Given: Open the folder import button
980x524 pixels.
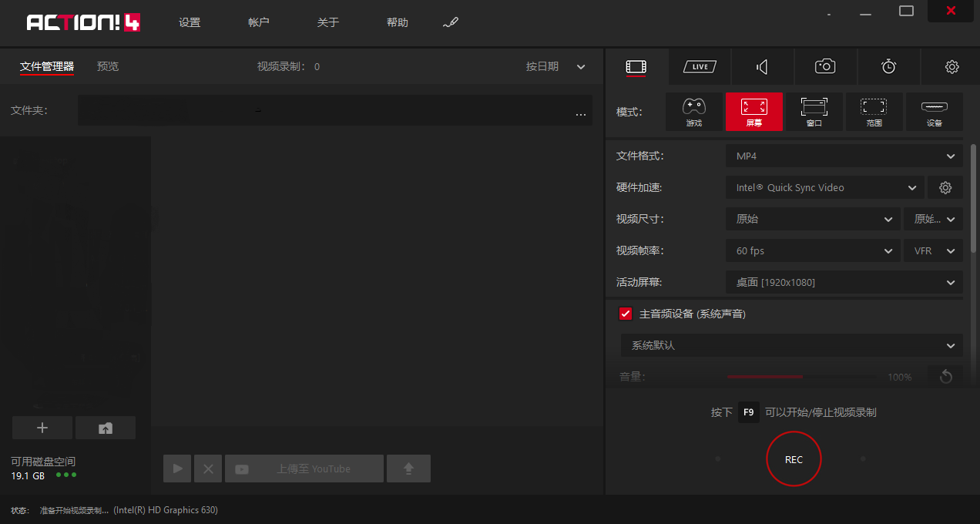Looking at the screenshot, I should [x=106, y=428].
